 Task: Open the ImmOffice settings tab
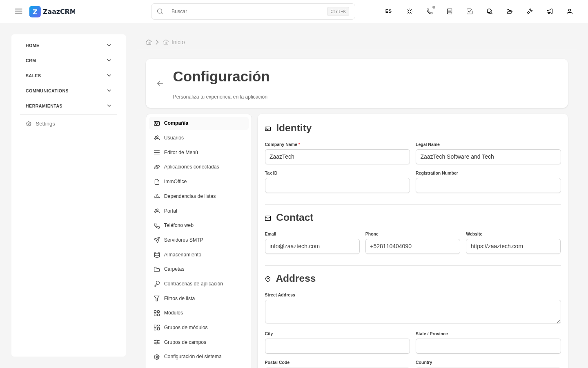point(199,182)
